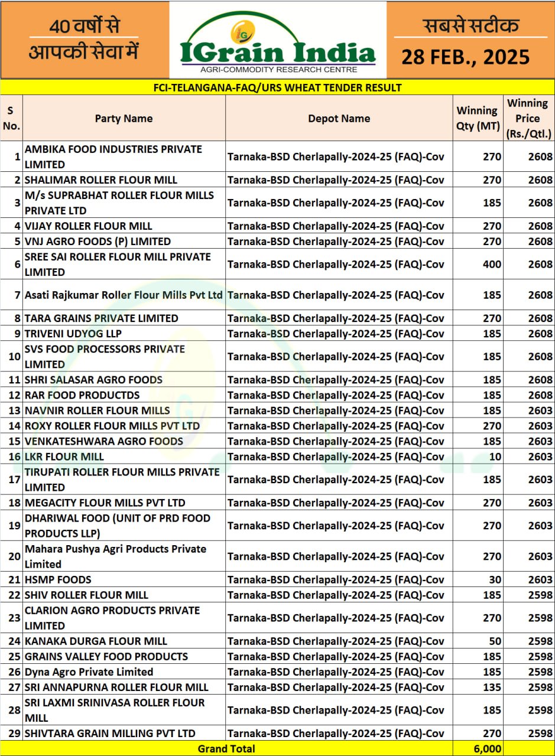555x756 pixels.
Task: Click the Winning Price (Rs./Qtl.) column header
Action: (528, 118)
